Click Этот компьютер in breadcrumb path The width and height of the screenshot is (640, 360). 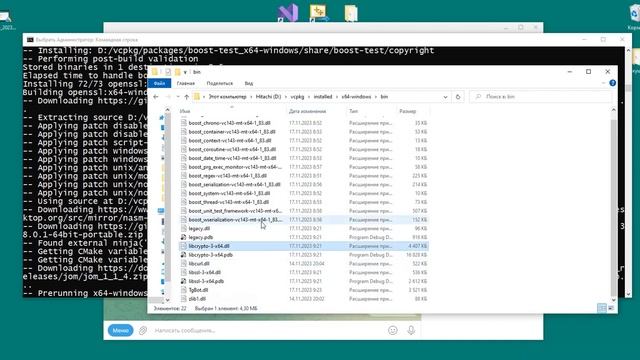click(228, 97)
